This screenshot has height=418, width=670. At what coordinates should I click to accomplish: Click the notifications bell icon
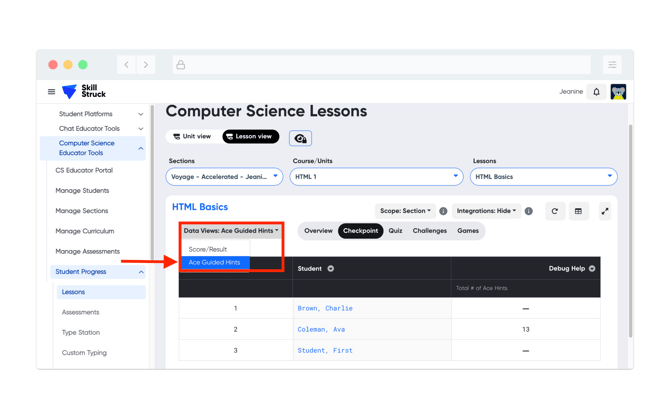click(x=597, y=92)
